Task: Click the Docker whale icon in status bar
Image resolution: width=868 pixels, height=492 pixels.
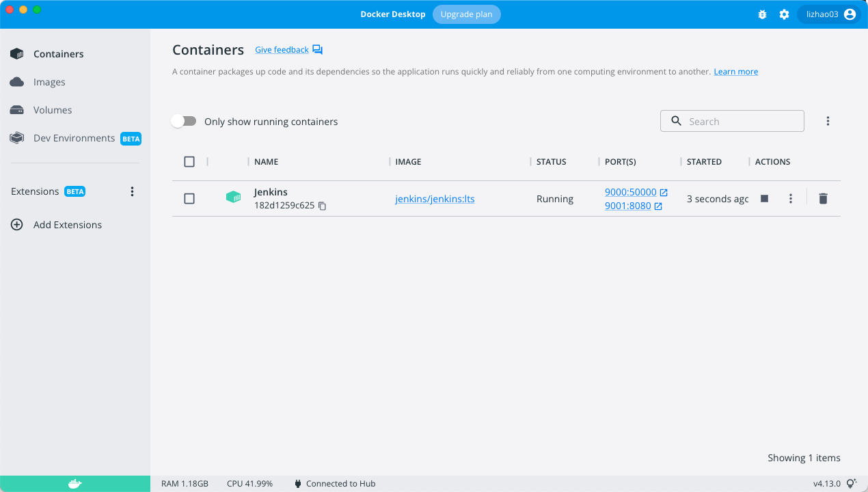Action: pos(75,484)
